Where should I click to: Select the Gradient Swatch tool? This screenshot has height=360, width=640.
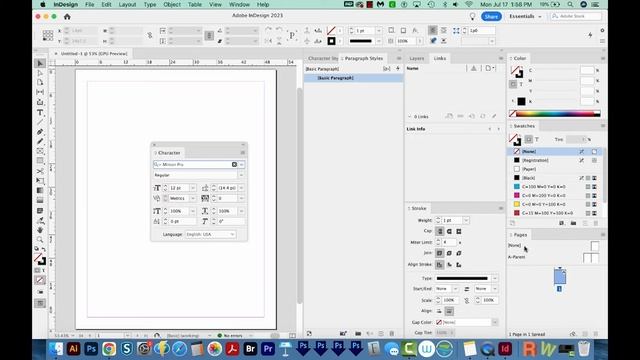pos(40,191)
